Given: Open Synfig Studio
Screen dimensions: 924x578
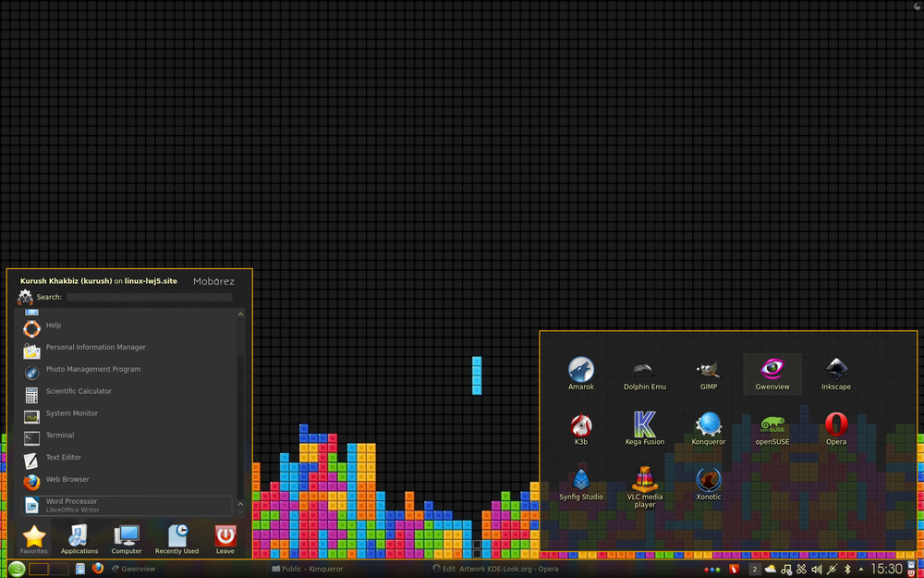Looking at the screenshot, I should click(x=580, y=484).
